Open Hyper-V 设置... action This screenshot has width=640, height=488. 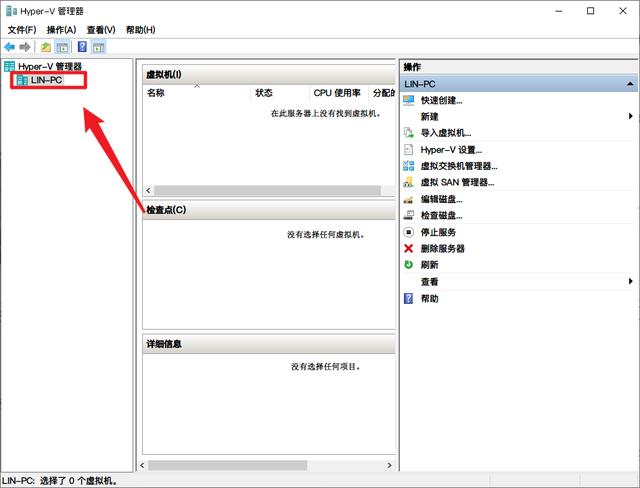[x=451, y=150]
